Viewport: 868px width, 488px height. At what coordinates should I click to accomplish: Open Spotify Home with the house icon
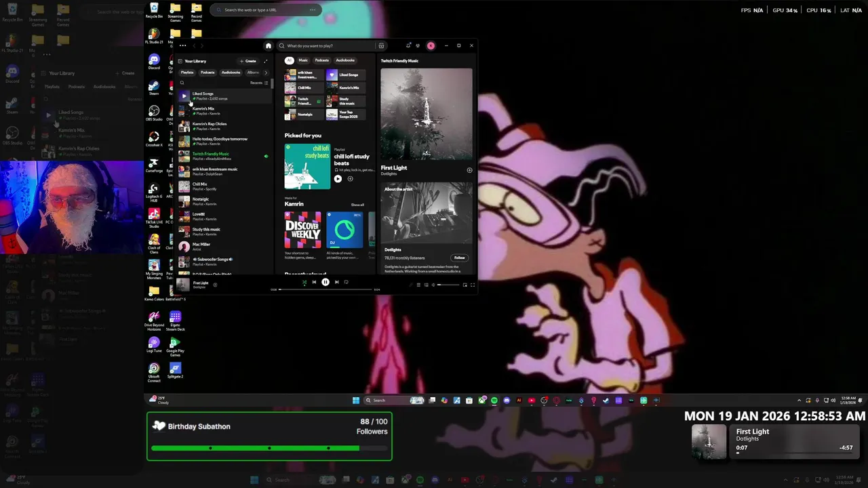(x=269, y=45)
